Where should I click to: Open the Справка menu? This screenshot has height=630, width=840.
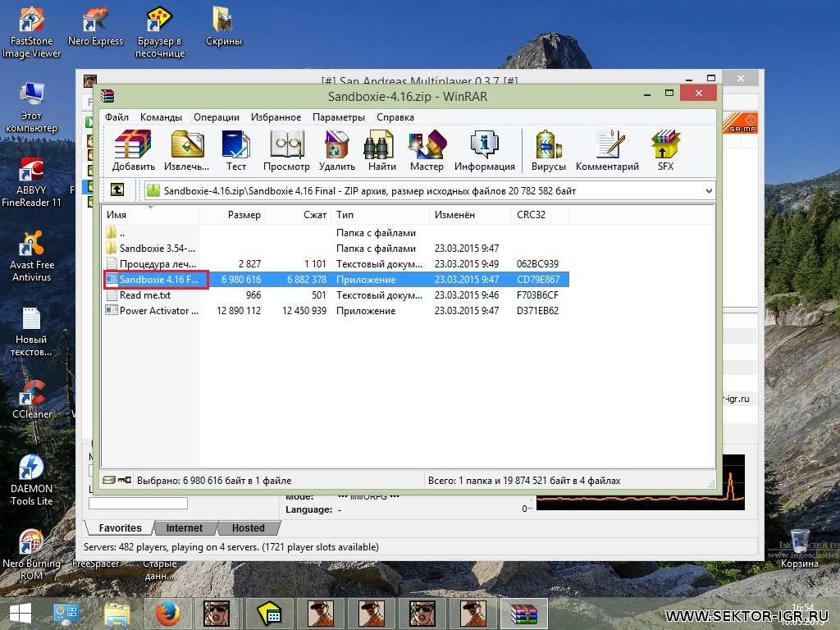(x=395, y=116)
